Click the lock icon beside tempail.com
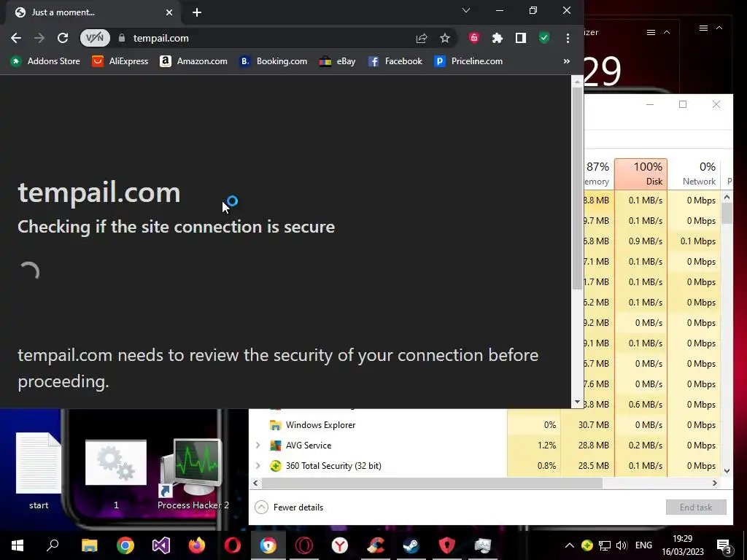Image resolution: width=747 pixels, height=560 pixels. [x=122, y=38]
